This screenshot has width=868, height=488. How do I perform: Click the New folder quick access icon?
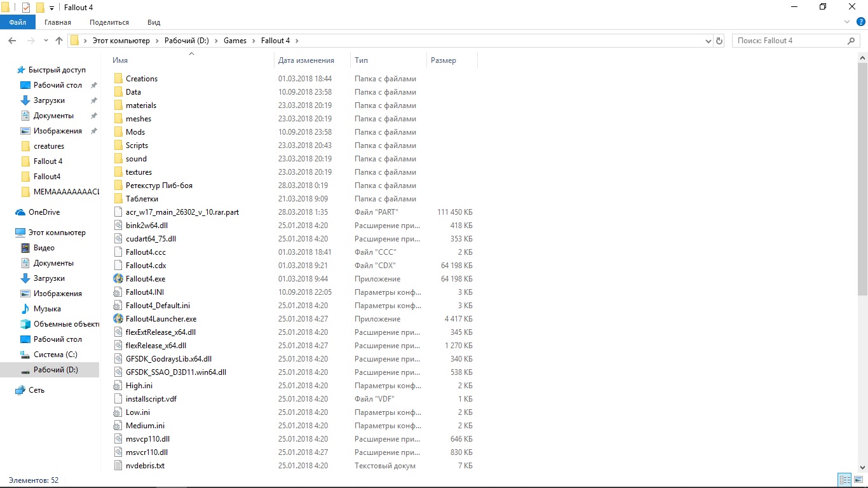pos(40,7)
